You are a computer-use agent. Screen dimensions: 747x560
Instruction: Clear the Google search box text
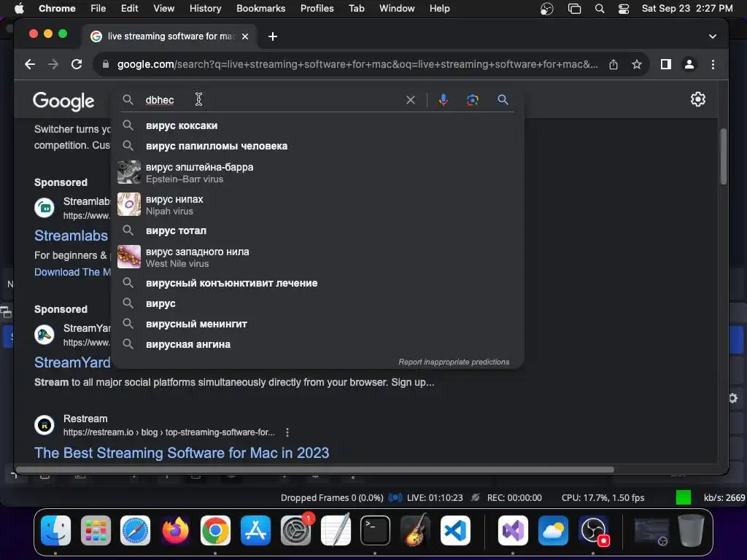(410, 100)
